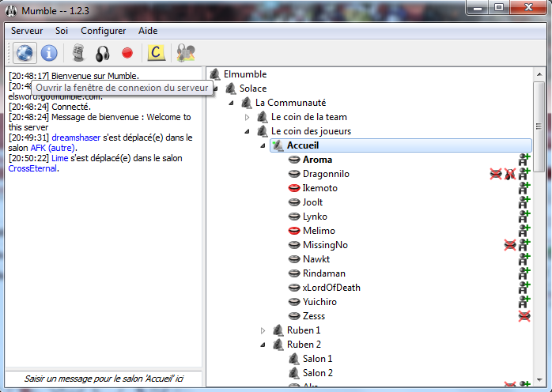Select the Salon 2 channel label
Image resolution: width=552 pixels, height=392 pixels.
tap(318, 373)
